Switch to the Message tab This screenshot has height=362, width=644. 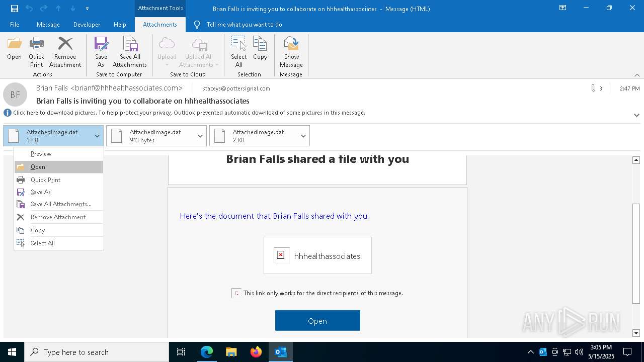point(48,25)
